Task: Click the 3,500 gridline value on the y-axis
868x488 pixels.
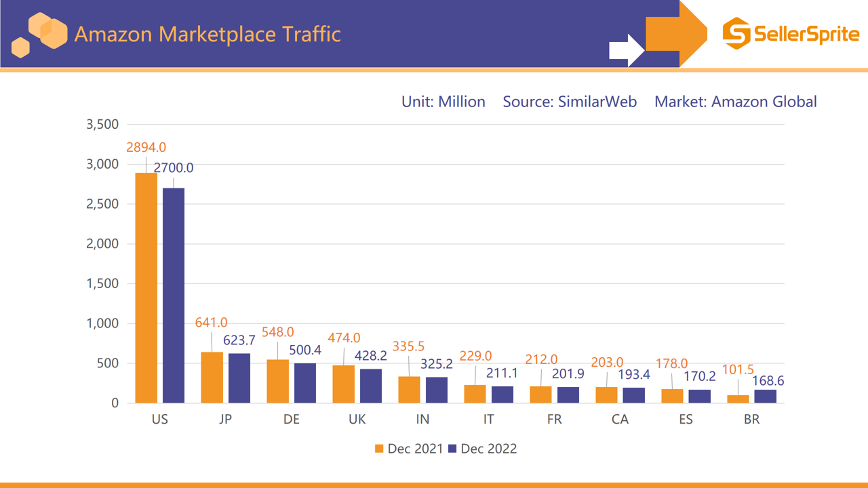Action: tap(103, 125)
